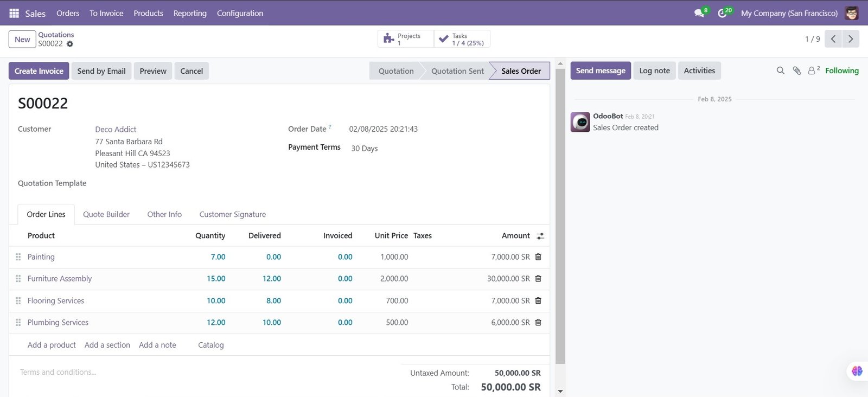Click the paperclip attachments icon
This screenshot has height=397, width=868.
coord(797,71)
